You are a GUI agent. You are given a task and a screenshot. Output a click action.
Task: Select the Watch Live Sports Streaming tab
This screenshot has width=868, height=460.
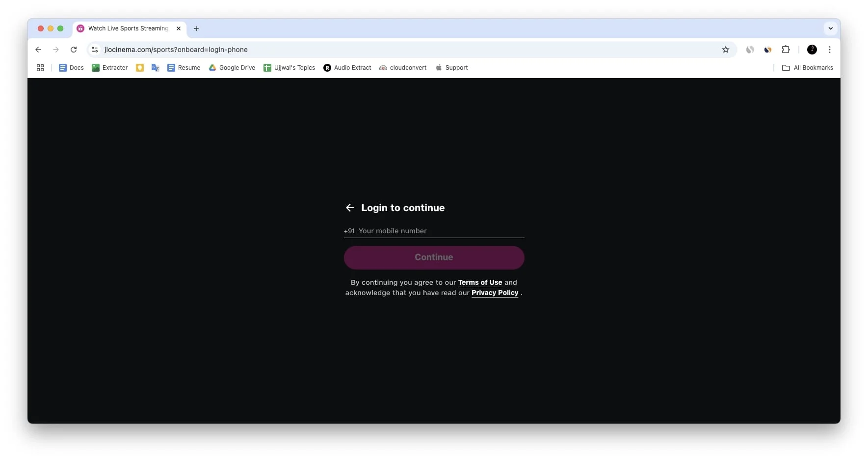(x=128, y=28)
